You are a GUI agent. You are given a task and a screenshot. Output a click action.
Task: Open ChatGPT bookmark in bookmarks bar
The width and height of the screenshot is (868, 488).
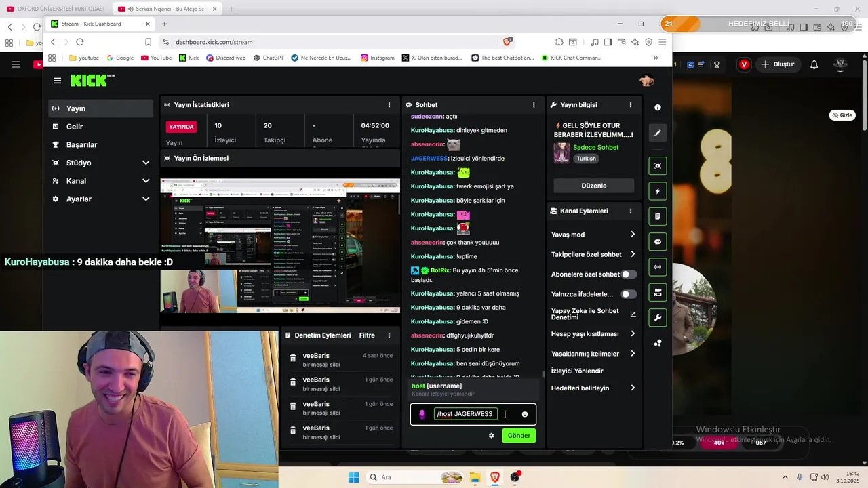(269, 58)
